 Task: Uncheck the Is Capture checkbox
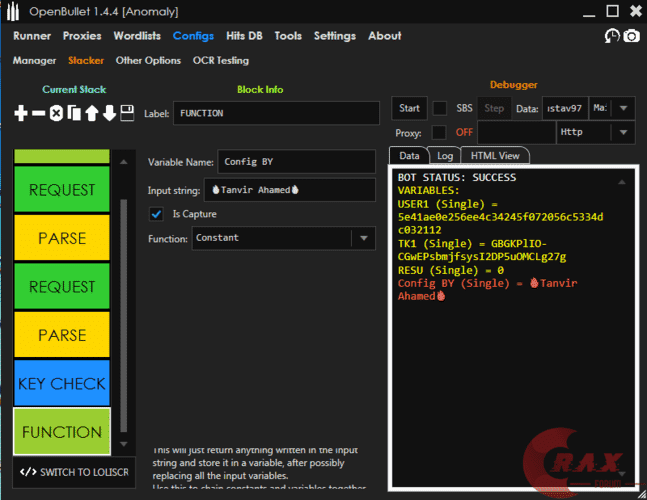156,213
